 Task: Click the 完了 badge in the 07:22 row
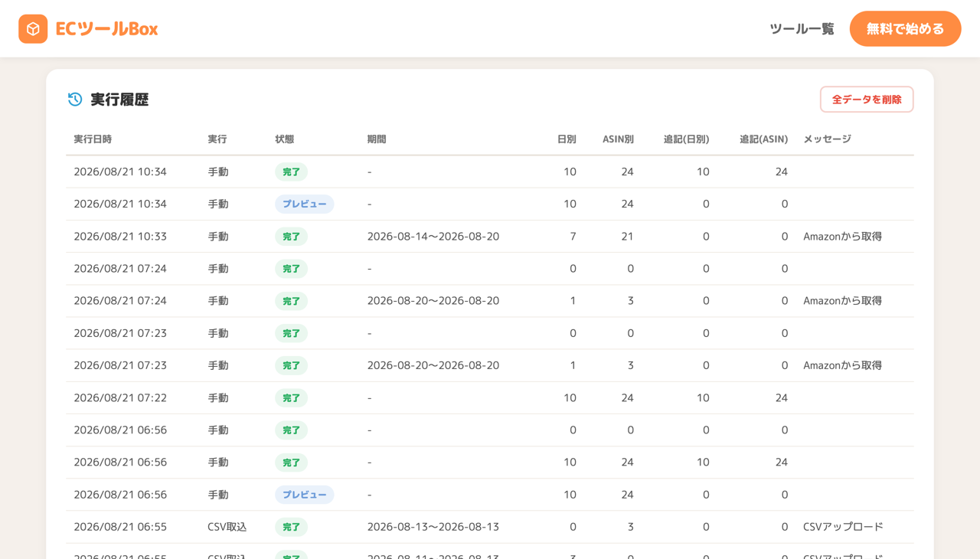tap(291, 398)
